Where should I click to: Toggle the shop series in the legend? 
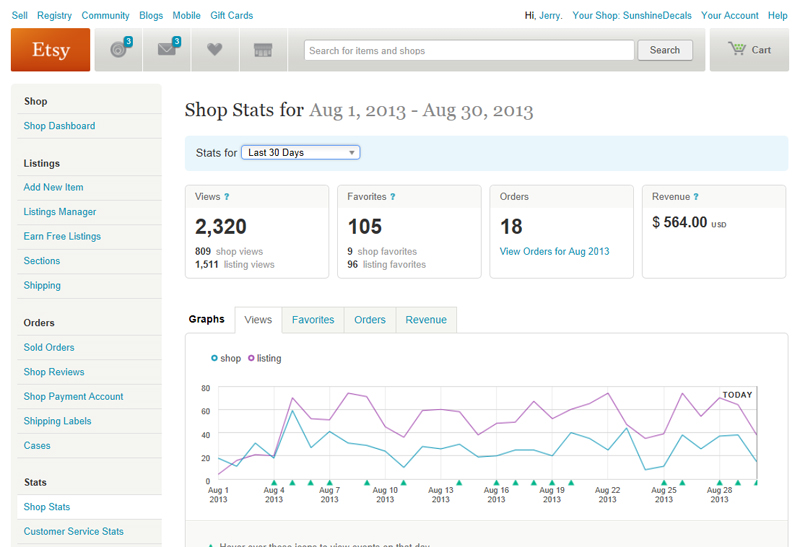point(226,358)
